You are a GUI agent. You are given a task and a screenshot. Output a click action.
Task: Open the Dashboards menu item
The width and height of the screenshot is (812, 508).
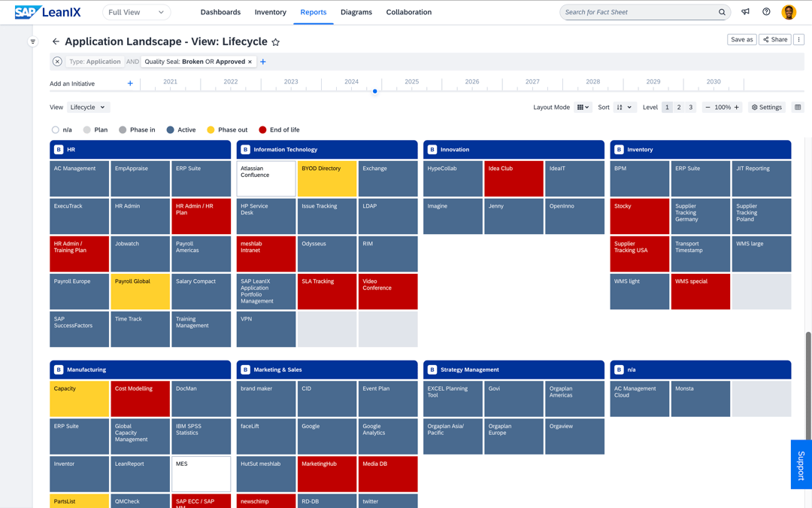click(x=220, y=12)
